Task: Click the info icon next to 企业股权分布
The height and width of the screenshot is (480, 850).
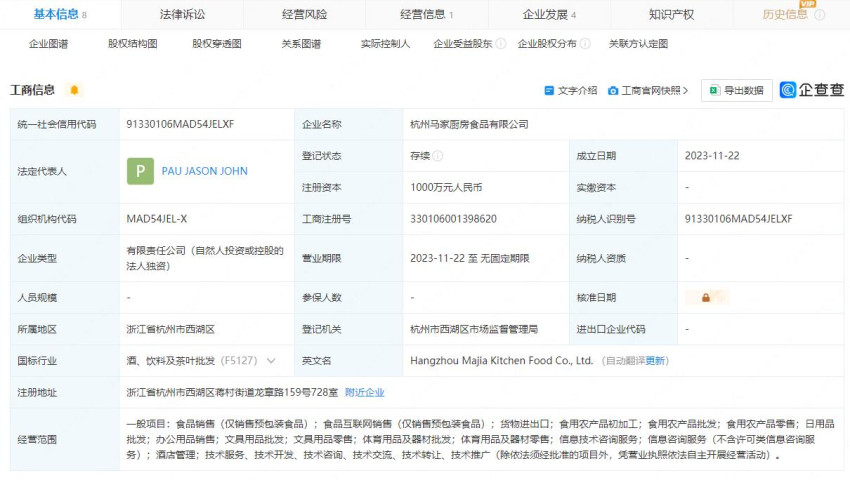Action: click(x=584, y=44)
